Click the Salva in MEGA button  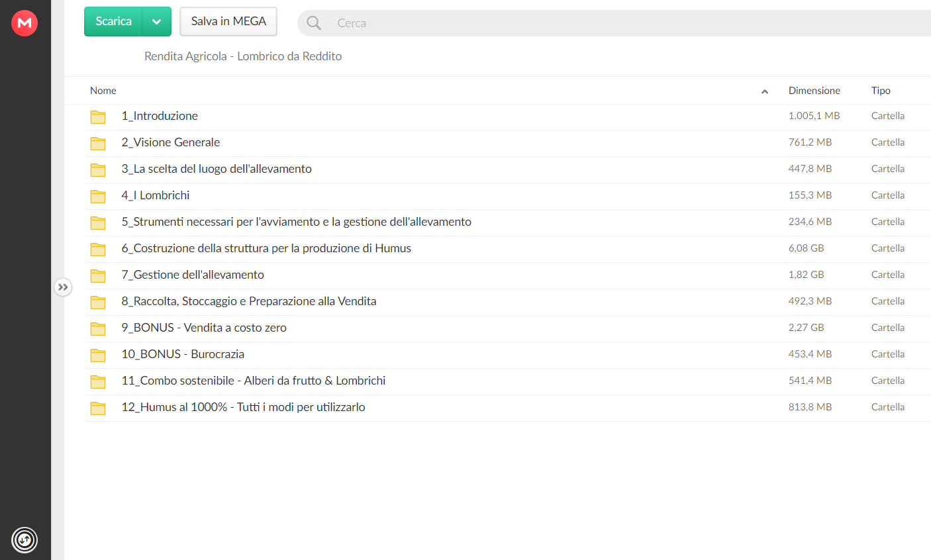coord(228,21)
